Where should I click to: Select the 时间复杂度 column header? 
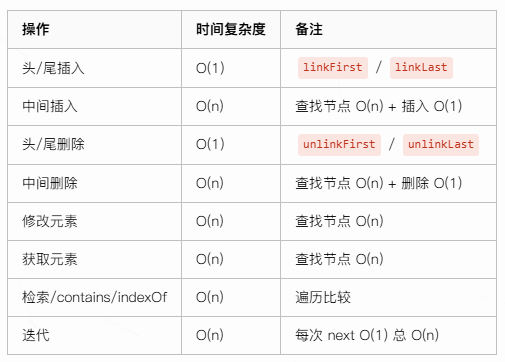tap(231, 29)
